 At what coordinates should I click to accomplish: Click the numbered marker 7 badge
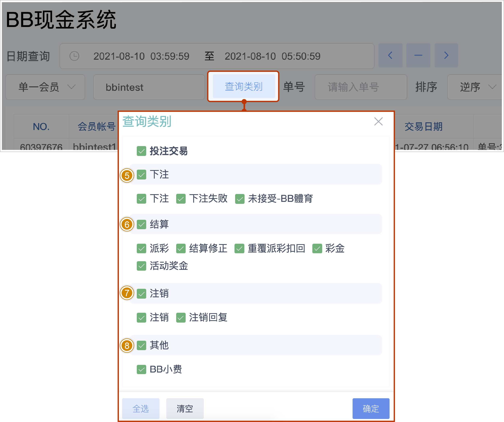pyautogui.click(x=127, y=293)
